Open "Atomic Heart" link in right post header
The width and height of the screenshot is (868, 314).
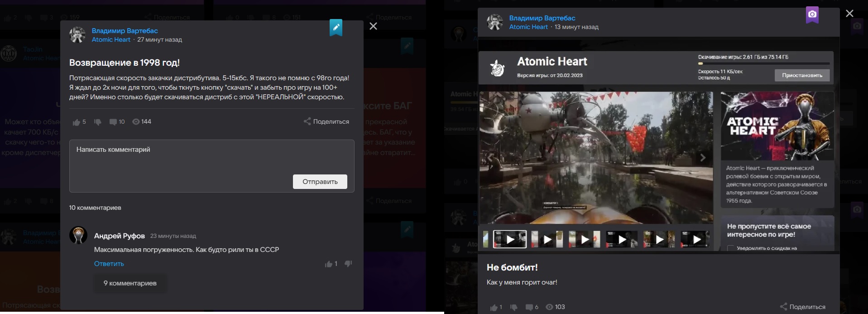(x=528, y=27)
